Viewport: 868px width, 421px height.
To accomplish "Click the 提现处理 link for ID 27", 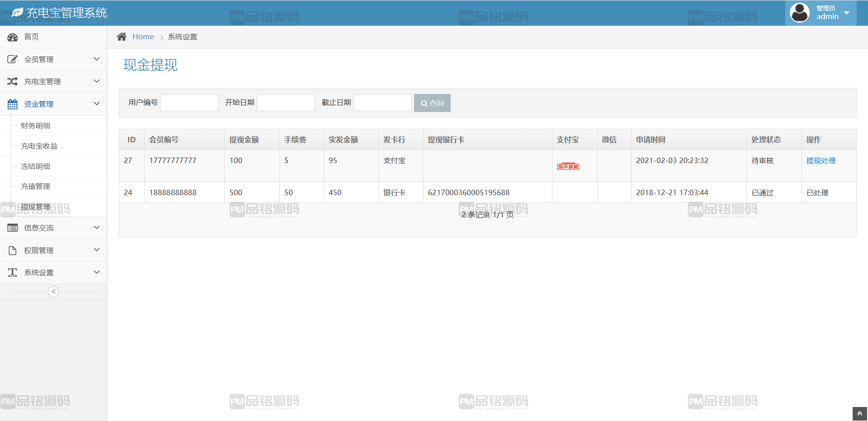I will point(821,161).
